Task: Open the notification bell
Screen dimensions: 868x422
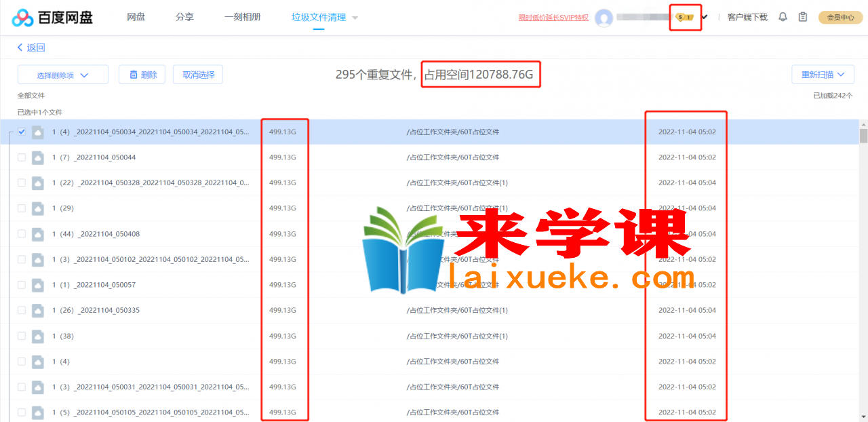Action: point(783,17)
